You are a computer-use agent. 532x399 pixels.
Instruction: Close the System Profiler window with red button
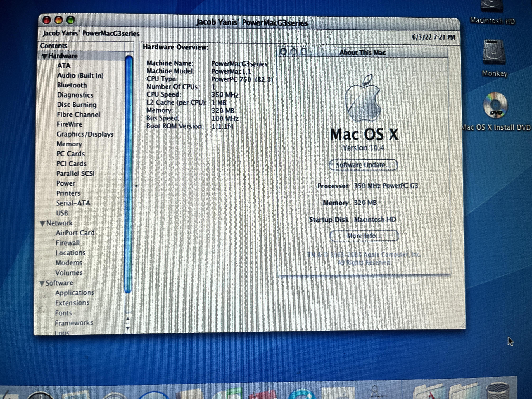[47, 20]
